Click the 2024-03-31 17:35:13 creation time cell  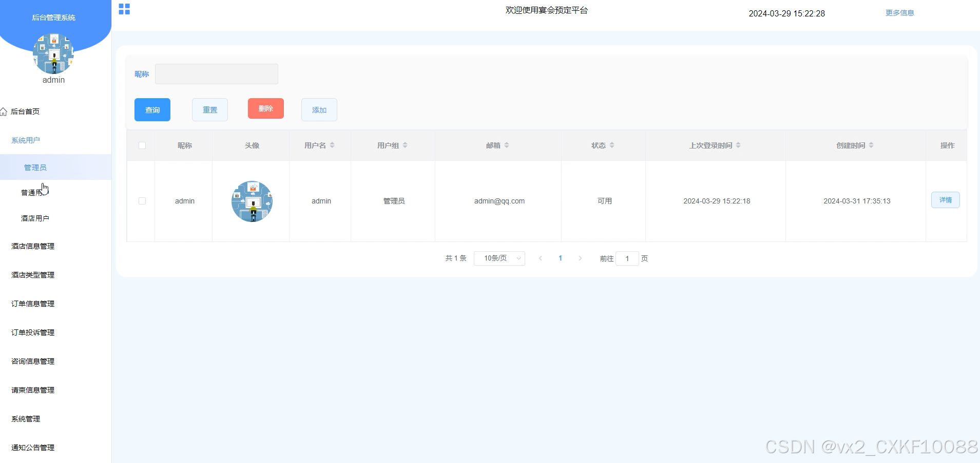point(857,201)
